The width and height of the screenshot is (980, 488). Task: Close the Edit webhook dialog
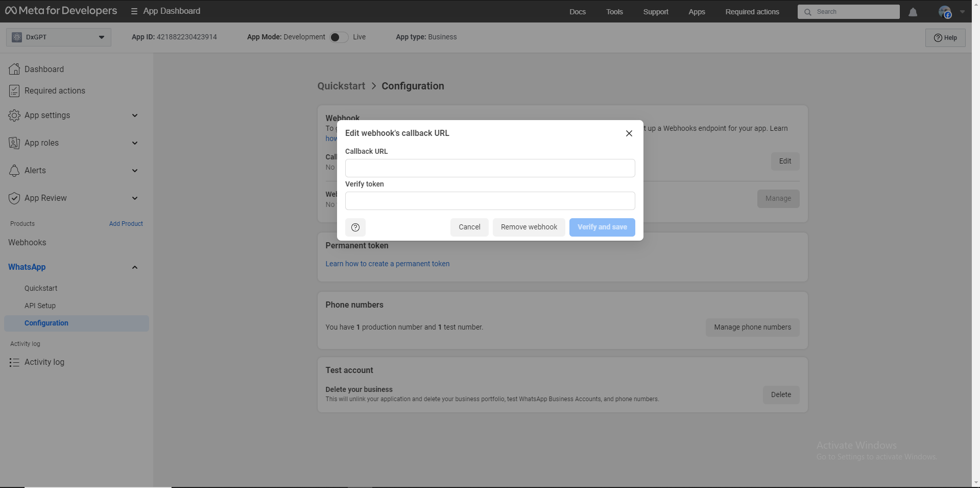(x=629, y=133)
